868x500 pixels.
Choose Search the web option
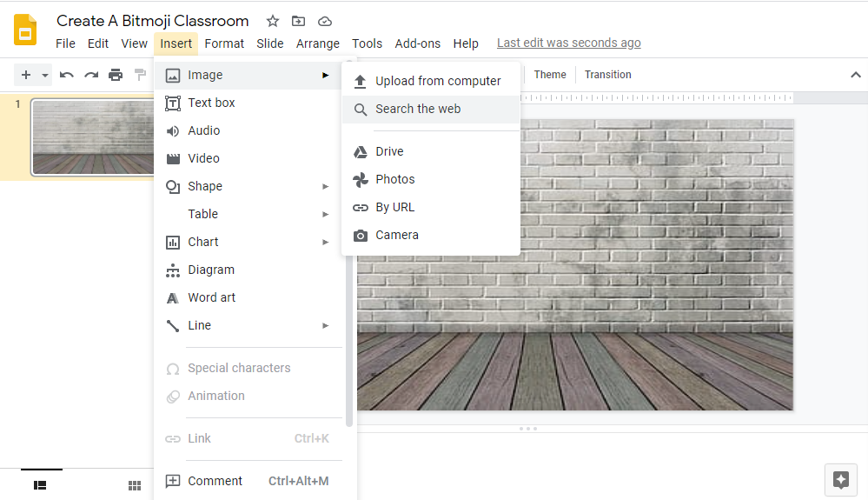click(x=418, y=109)
